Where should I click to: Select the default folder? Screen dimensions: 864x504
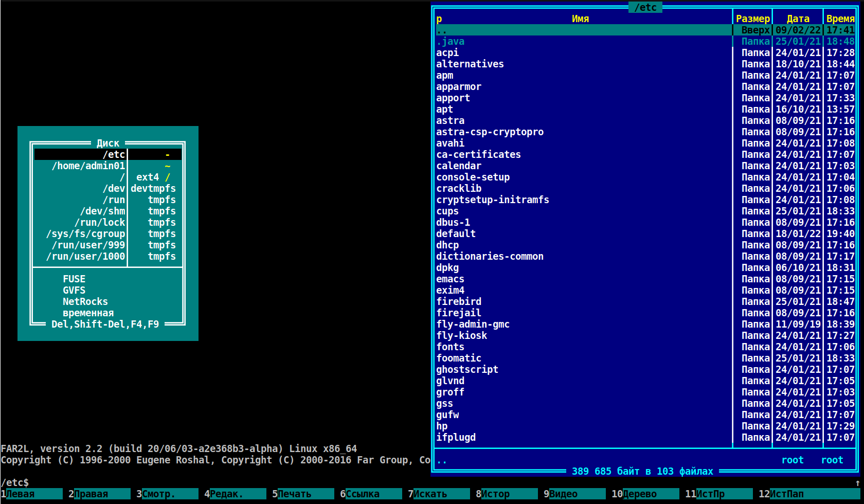point(645,233)
